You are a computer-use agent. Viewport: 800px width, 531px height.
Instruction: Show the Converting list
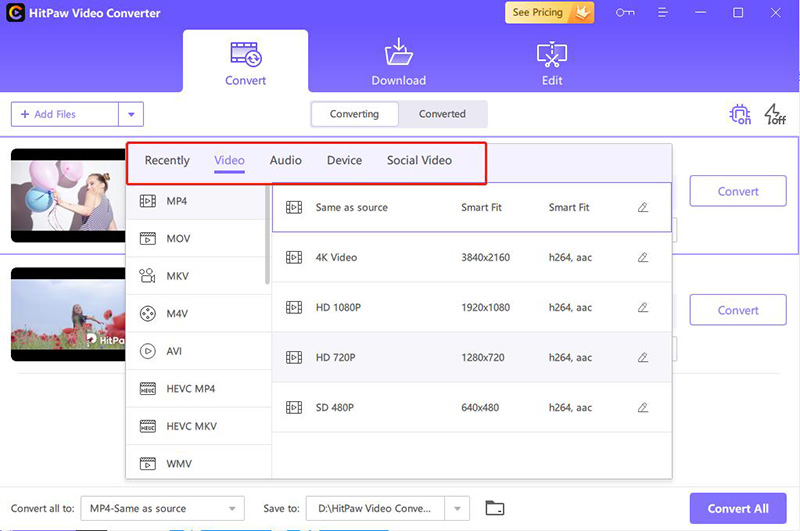click(355, 114)
